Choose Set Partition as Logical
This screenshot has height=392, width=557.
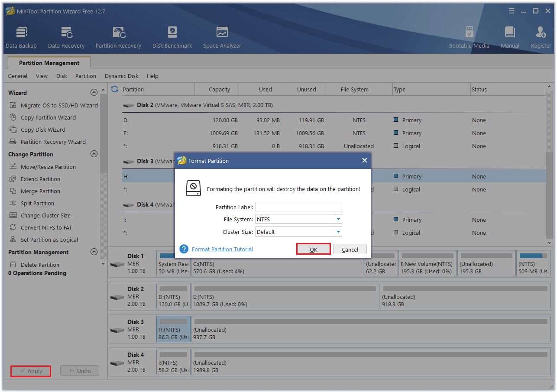click(44, 240)
